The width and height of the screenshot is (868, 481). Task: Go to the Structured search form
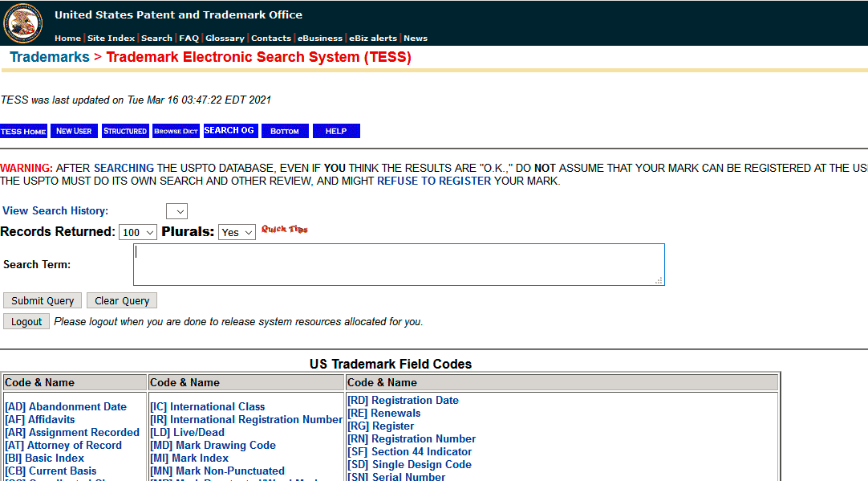(x=125, y=131)
